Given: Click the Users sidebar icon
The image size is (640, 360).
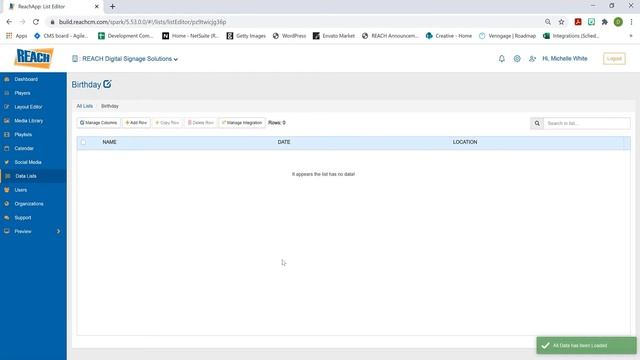Looking at the screenshot, I should [7, 190].
